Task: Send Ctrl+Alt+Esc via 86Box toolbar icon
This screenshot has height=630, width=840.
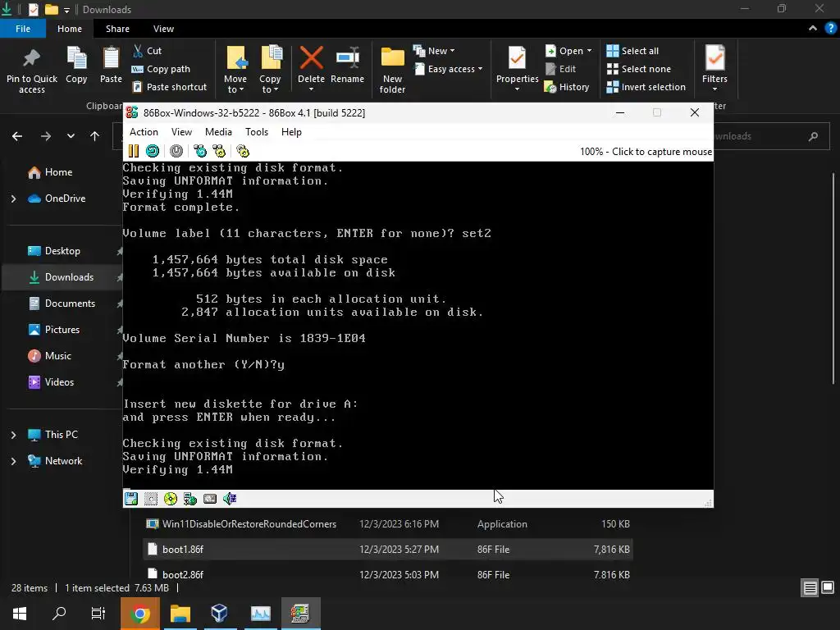Action: coord(219,151)
